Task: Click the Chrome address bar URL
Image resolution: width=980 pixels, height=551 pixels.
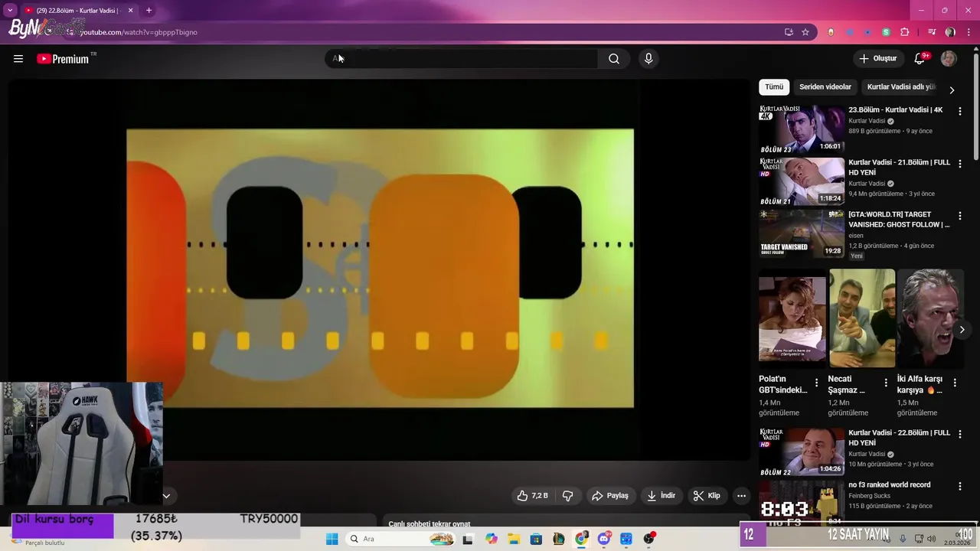Action: pyautogui.click(x=139, y=32)
